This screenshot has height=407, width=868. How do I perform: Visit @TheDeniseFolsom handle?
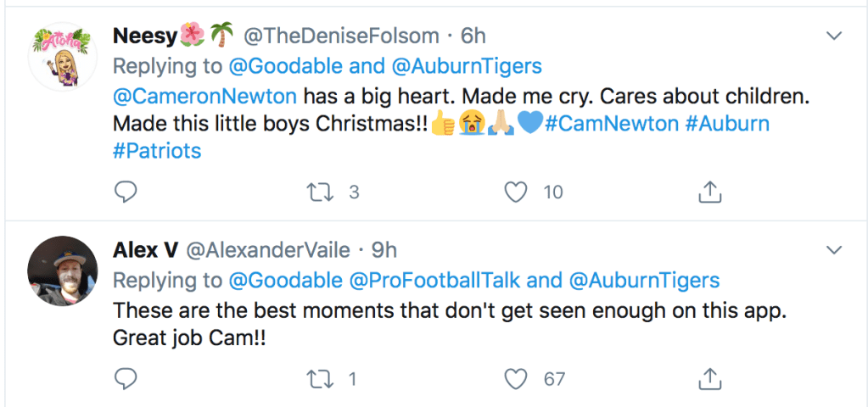341,36
